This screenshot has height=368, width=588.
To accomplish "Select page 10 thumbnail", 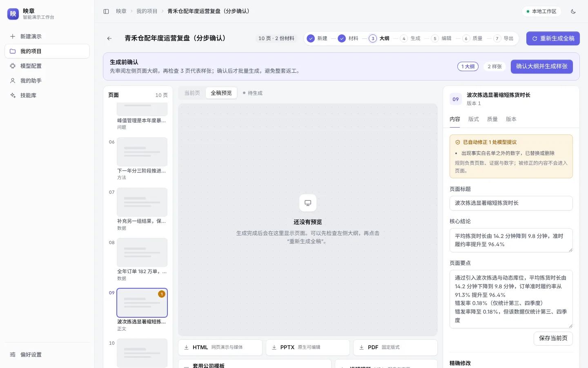I will [x=142, y=353].
